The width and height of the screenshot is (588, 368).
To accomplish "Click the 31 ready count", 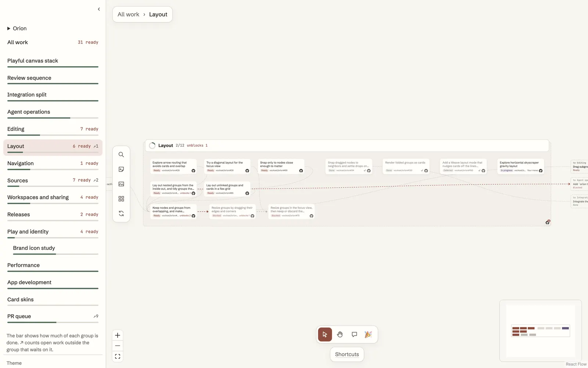I will point(88,42).
